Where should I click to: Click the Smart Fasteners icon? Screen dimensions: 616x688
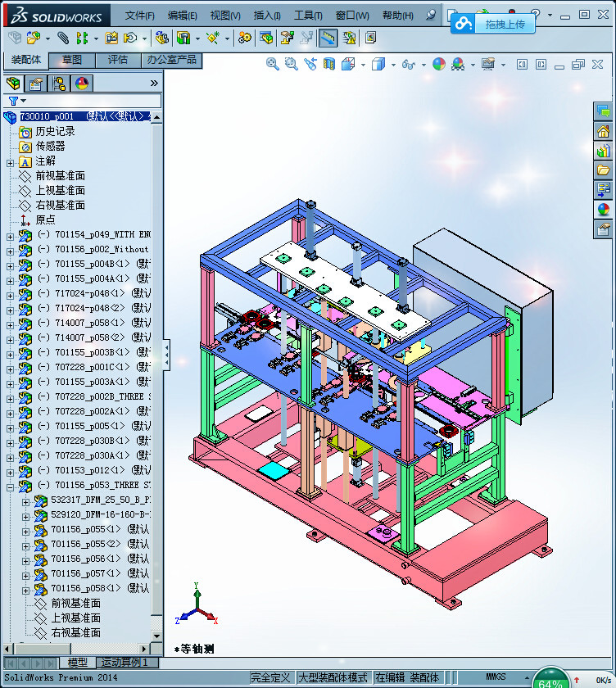pyautogui.click(x=111, y=38)
